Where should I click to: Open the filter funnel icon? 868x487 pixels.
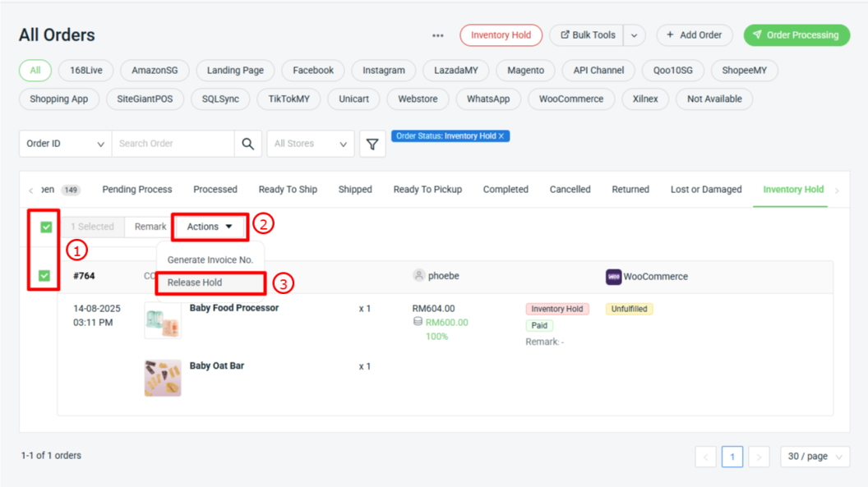click(372, 144)
